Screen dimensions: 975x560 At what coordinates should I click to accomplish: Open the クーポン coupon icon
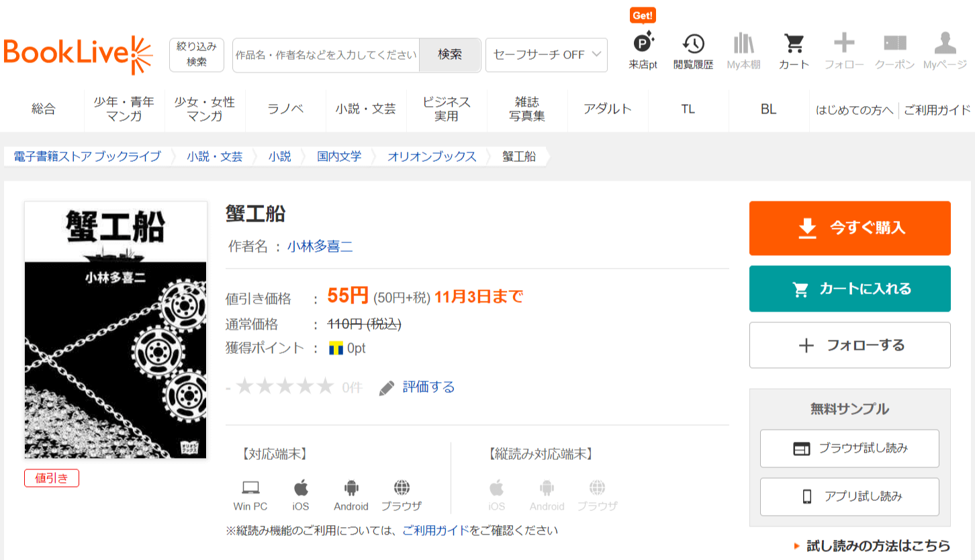pos(894,44)
